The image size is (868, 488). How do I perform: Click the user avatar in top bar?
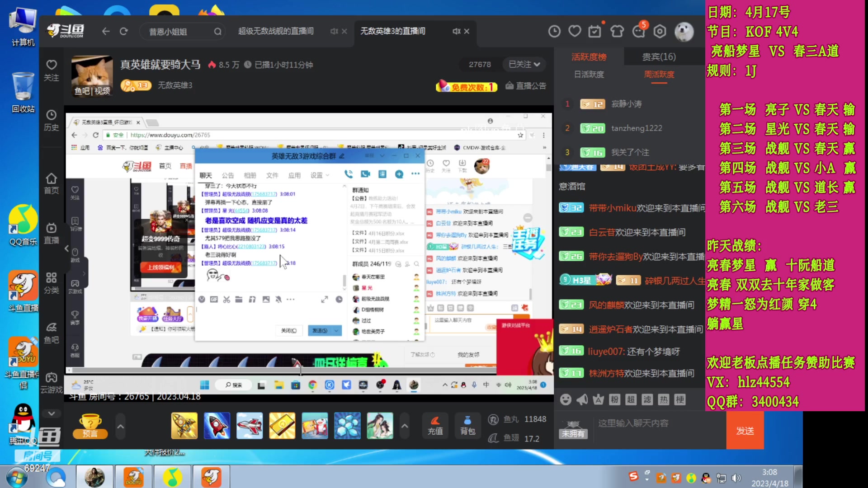(684, 32)
